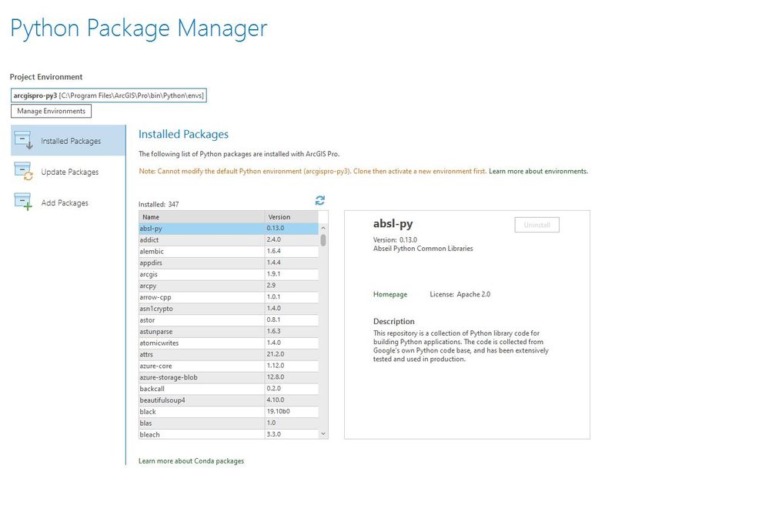The width and height of the screenshot is (769, 532).
Task: Open the Installed Packages tab label
Action: [x=71, y=141]
